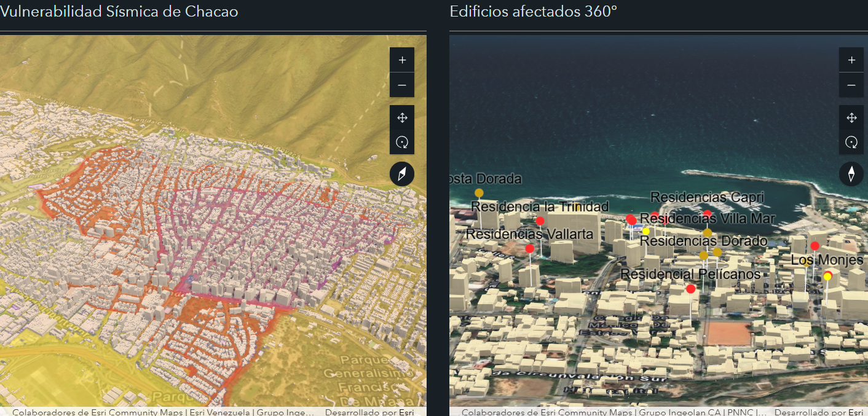Select the Residencia la Trinidad red marker
The width and height of the screenshot is (868, 416).
540,221
